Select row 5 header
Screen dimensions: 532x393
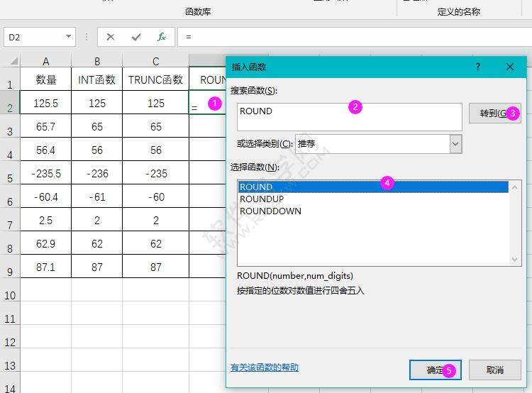pos(10,178)
